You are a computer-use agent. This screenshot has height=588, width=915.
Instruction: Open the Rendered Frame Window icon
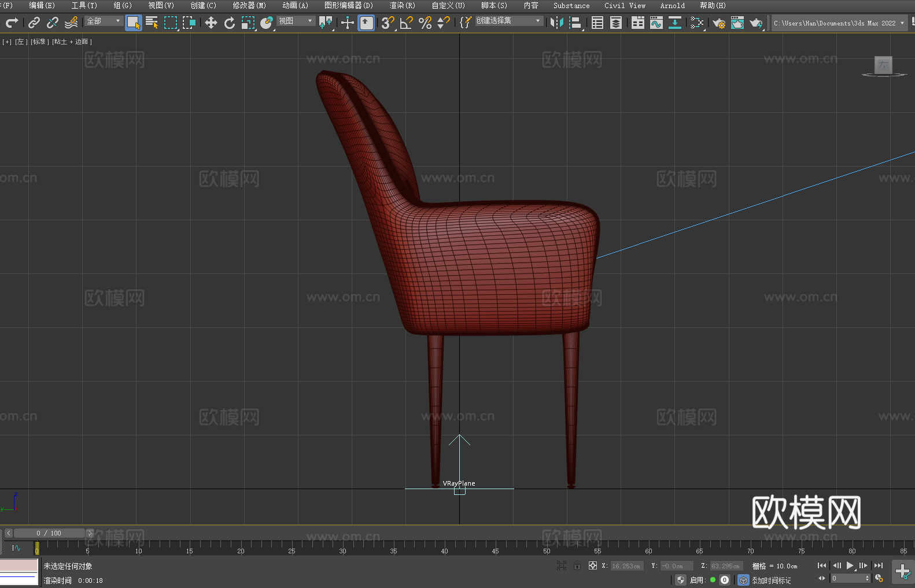pyautogui.click(x=737, y=23)
